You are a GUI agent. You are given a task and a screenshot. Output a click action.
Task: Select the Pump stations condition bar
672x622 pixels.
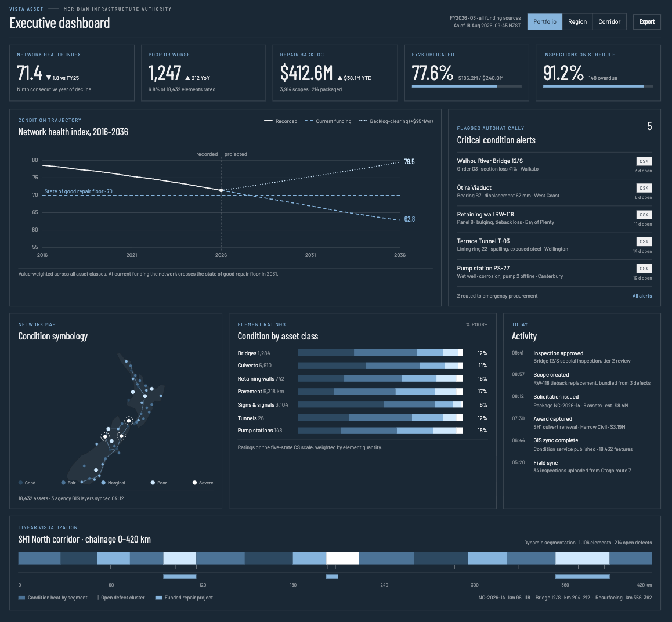(380, 431)
